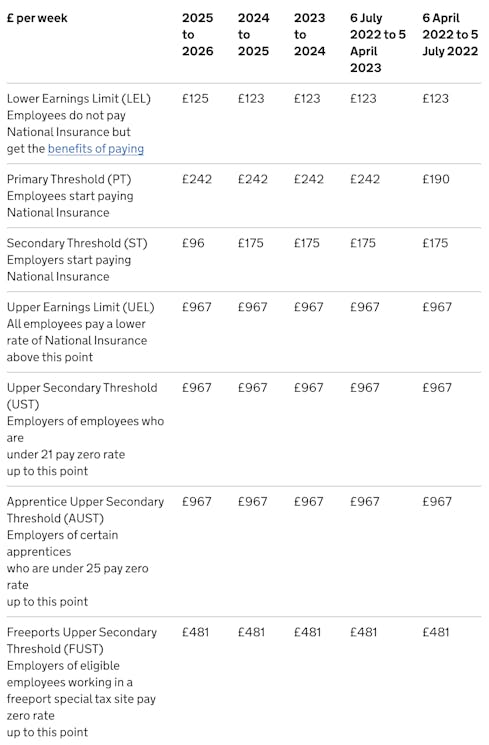Click the Upper Secondary Threshold (UST) label
This screenshot has height=745, width=489.
click(x=82, y=396)
